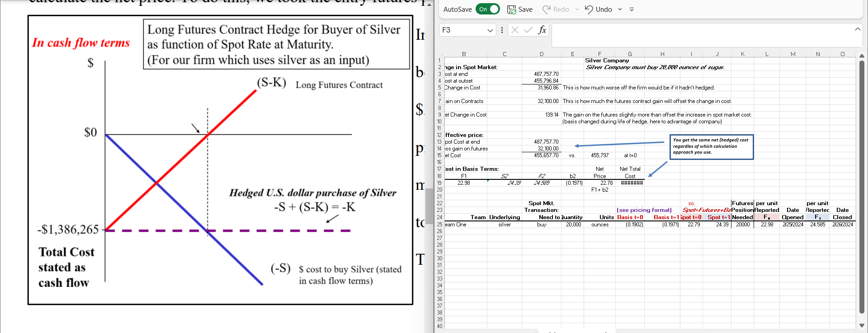Select cell with value 139.14
Screen dimensions: 868x333
[x=542, y=115]
